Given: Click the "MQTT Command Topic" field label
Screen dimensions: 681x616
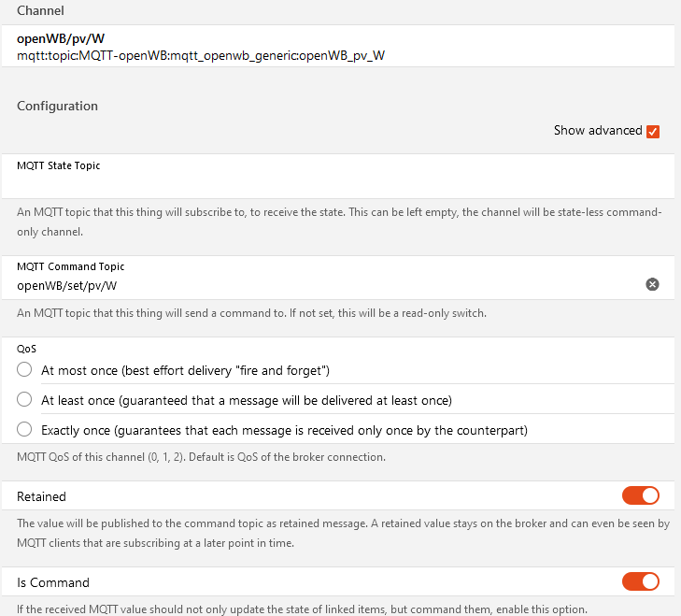Looking at the screenshot, I should [71, 267].
